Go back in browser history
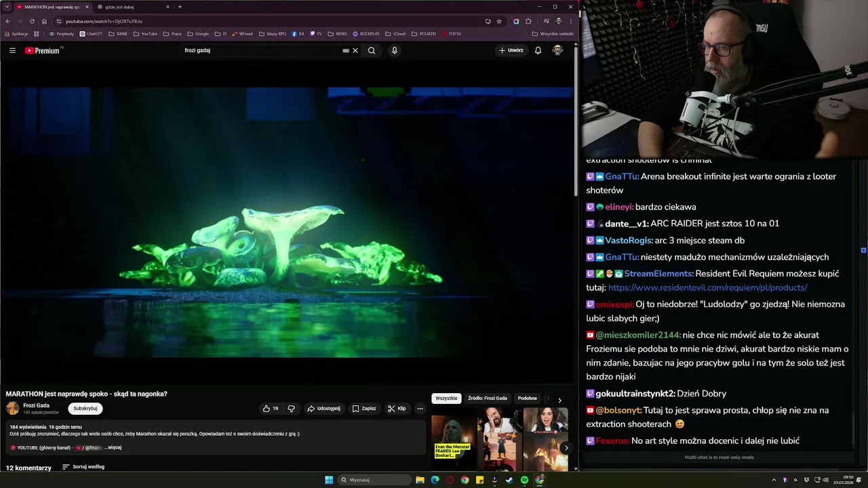Viewport: 868px width, 488px height. [7, 21]
